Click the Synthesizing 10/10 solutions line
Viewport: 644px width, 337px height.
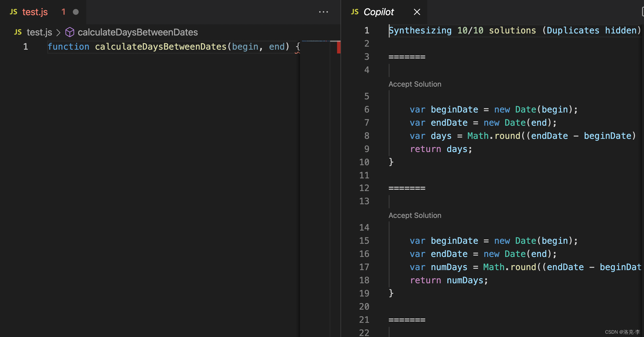(x=515, y=30)
